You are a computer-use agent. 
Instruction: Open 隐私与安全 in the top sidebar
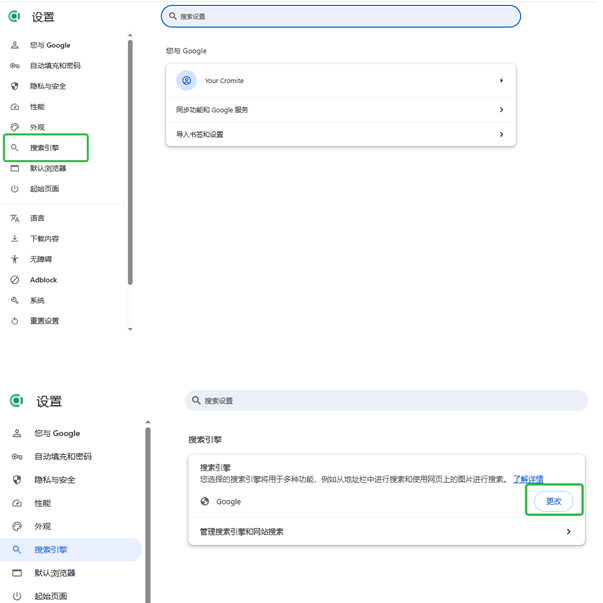click(47, 86)
